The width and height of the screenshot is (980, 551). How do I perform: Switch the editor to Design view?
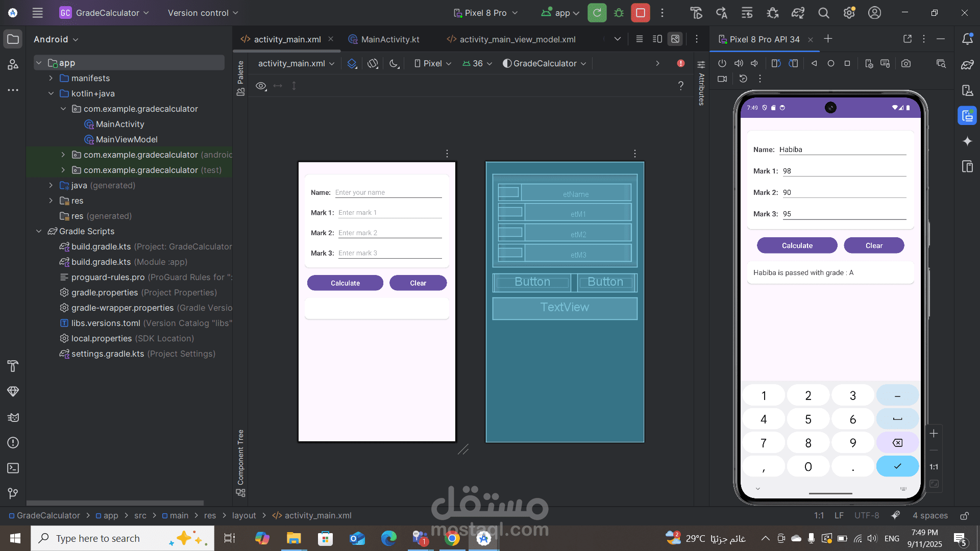click(x=675, y=39)
